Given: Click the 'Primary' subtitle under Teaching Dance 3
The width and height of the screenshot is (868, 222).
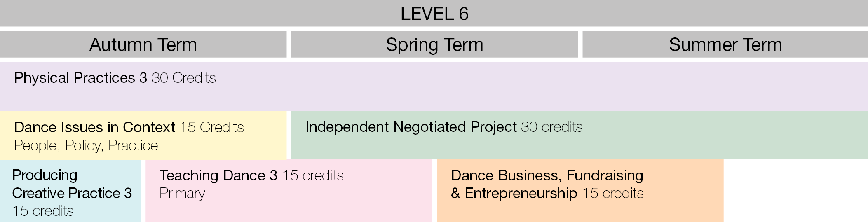Looking at the screenshot, I should pyautogui.click(x=182, y=193).
